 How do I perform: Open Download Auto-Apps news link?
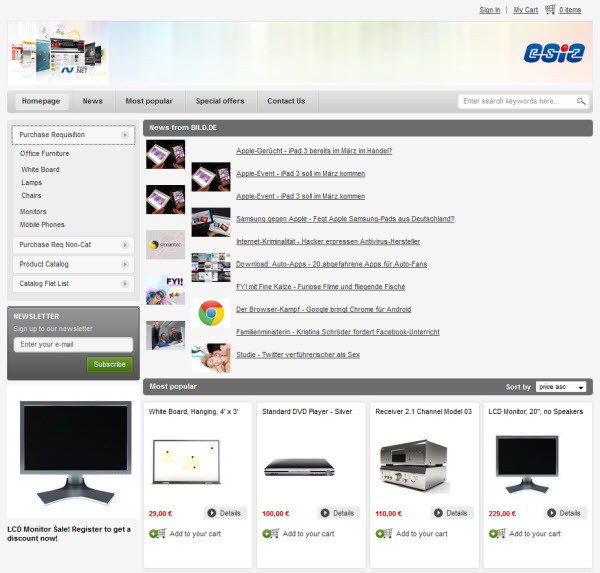tap(331, 264)
